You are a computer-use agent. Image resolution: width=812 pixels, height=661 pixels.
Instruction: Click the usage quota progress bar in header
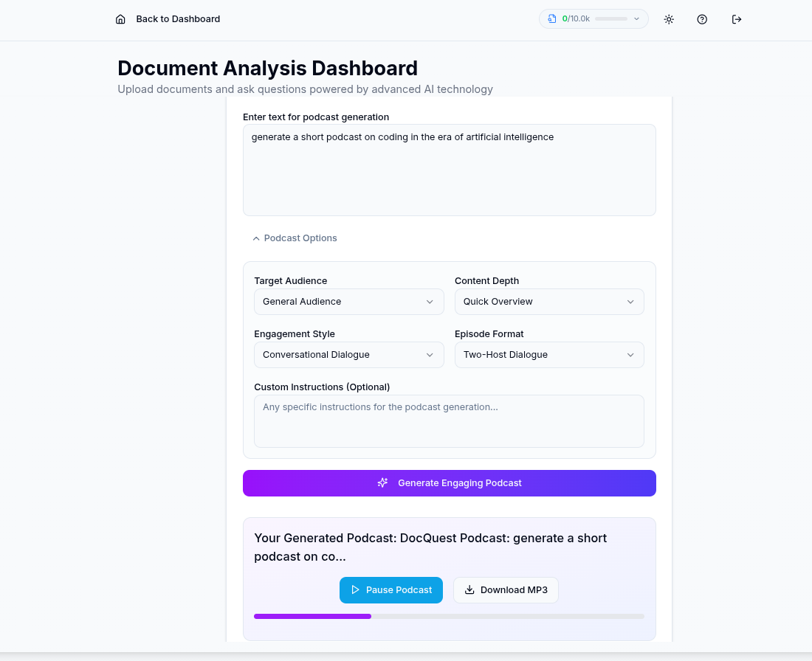(x=611, y=18)
